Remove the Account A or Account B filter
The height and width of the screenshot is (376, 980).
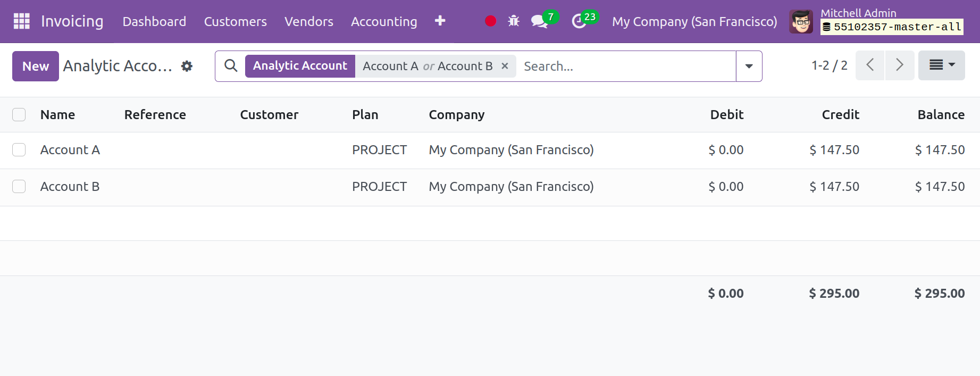coord(505,66)
